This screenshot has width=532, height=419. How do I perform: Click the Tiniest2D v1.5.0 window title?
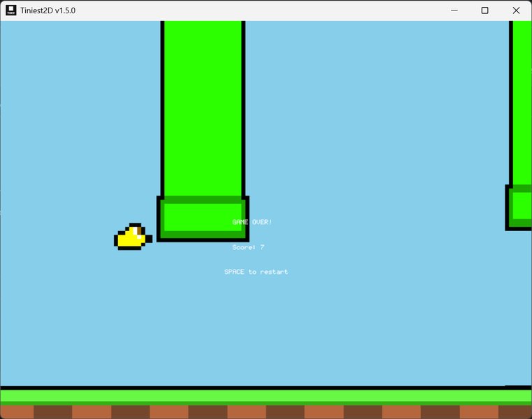[x=48, y=10]
